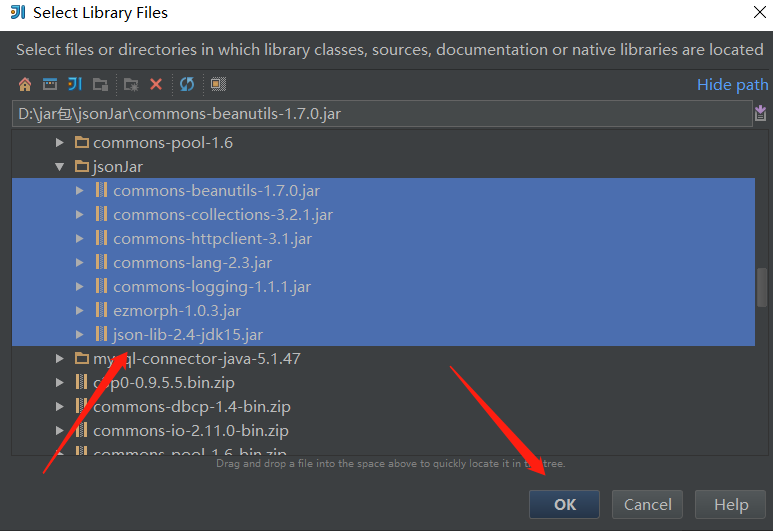Jump to the Desktop directory
Viewport: 773px width, 531px height.
coord(49,85)
